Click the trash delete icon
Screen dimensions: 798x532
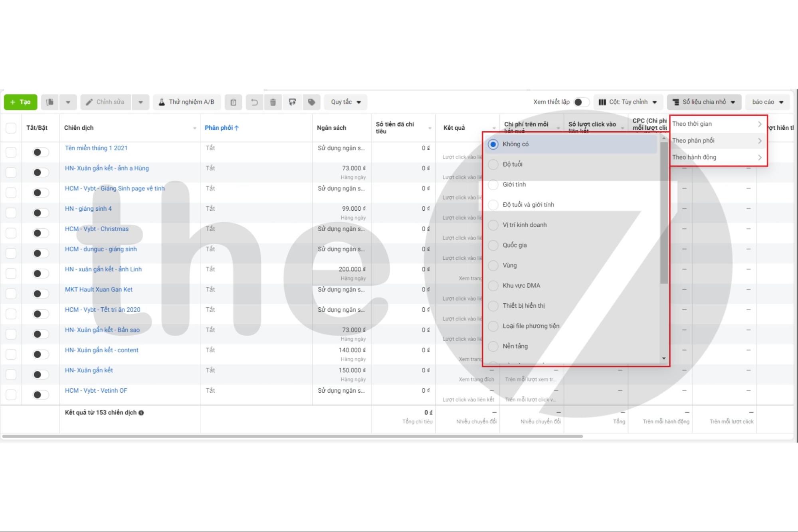[273, 102]
